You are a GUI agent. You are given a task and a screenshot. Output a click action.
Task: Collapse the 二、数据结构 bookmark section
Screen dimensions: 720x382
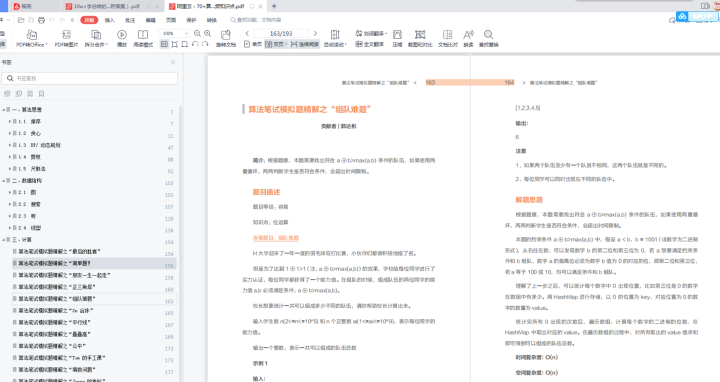(4, 180)
